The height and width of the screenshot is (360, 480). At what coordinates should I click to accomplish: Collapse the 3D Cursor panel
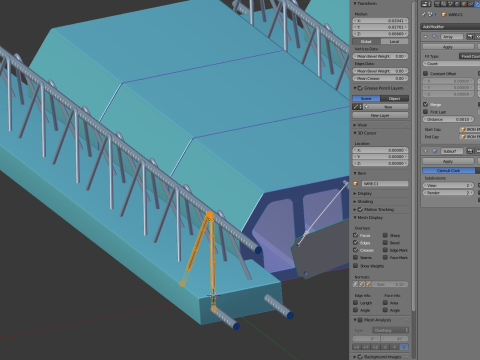[x=355, y=133]
